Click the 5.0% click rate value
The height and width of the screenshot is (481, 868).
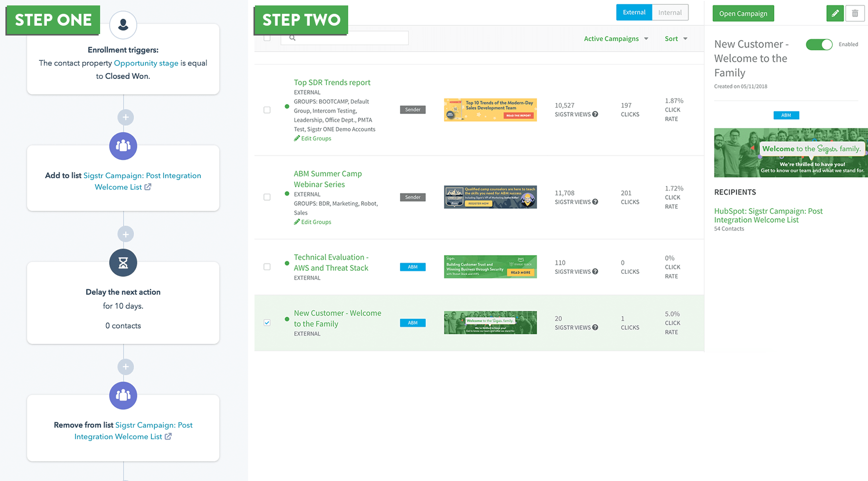point(672,314)
